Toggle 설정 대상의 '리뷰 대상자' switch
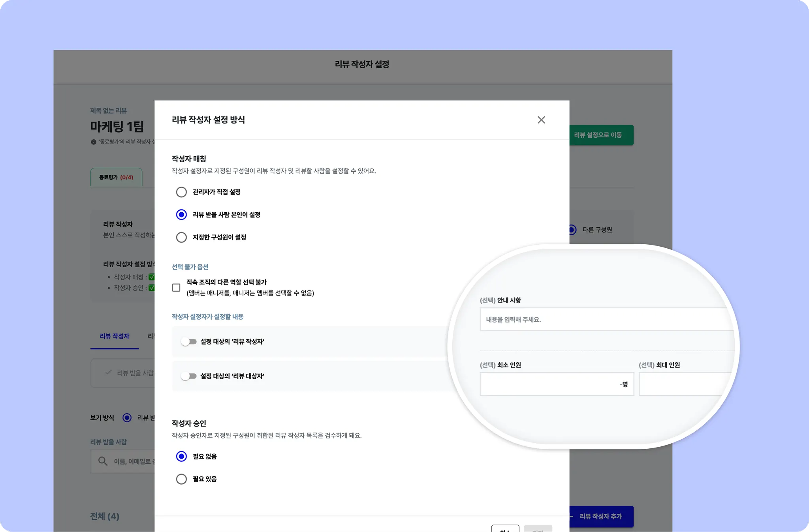Image resolution: width=809 pixels, height=532 pixels. (189, 376)
